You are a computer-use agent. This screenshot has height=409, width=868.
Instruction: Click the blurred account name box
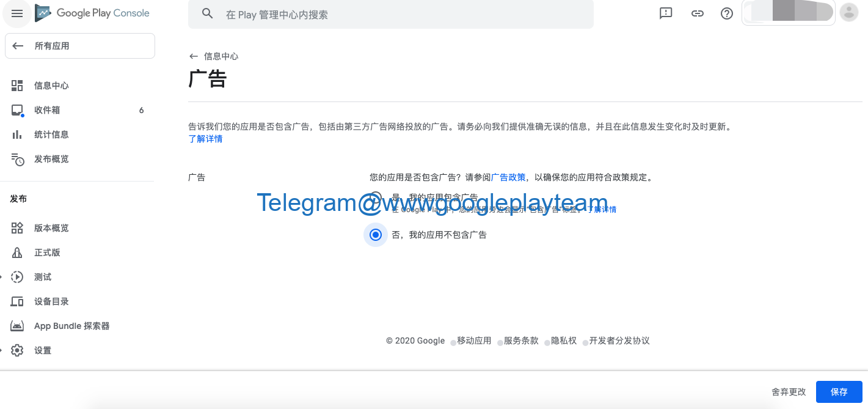click(x=788, y=13)
